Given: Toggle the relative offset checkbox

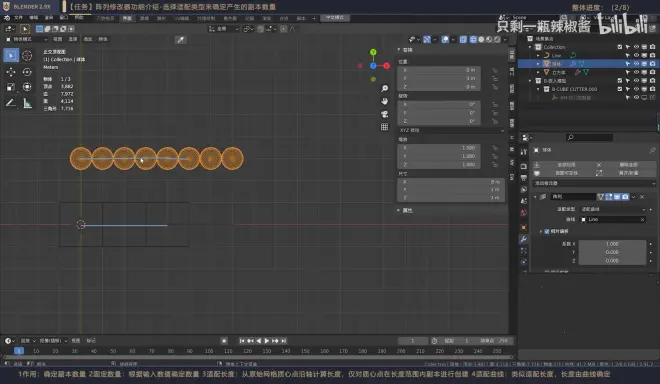Looking at the screenshot, I should coord(547,231).
